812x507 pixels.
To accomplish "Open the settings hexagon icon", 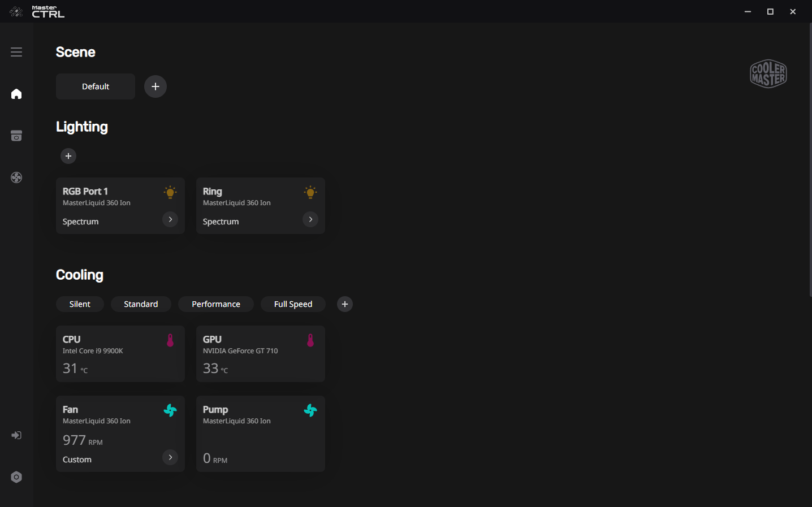I will (x=16, y=477).
